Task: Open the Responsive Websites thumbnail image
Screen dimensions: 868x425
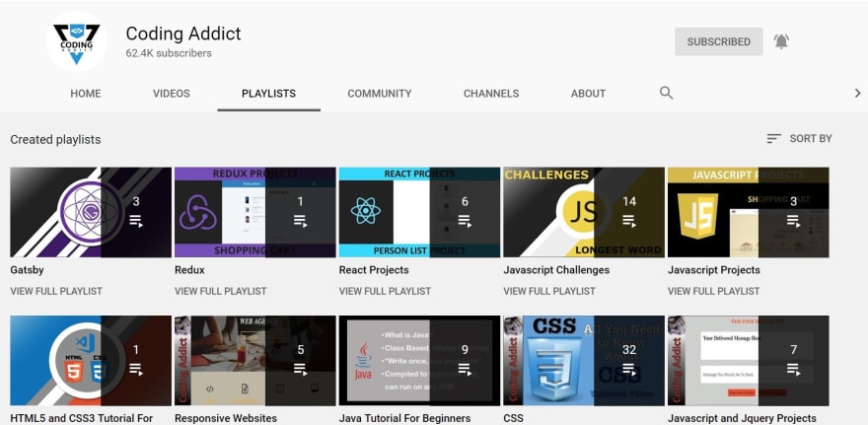Action: (255, 361)
